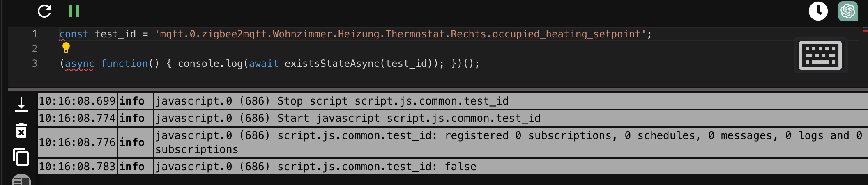Click the underlined async keyword
The height and width of the screenshot is (185, 868).
tap(80, 64)
